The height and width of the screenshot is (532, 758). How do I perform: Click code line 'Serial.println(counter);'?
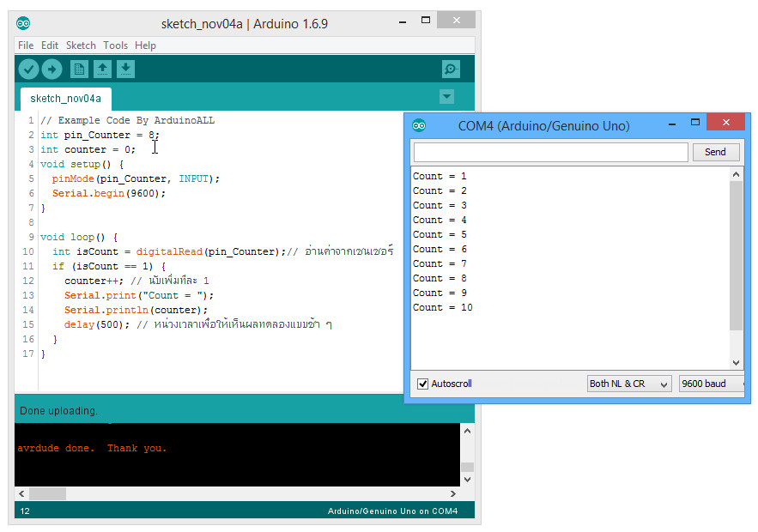click(136, 311)
